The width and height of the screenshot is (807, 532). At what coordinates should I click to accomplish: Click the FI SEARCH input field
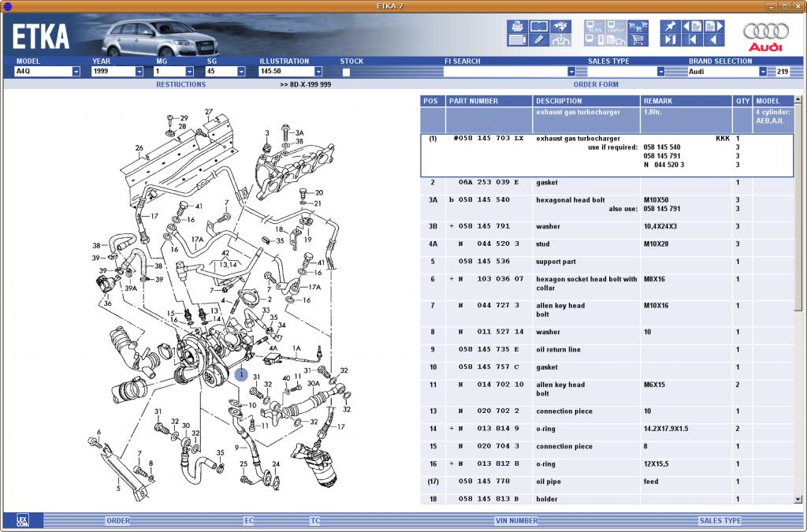coord(504,72)
